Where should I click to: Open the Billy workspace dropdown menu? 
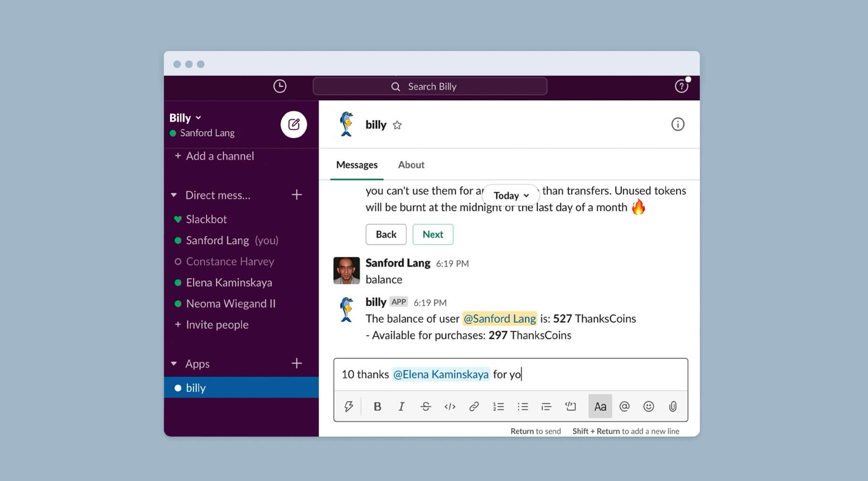[x=185, y=118]
